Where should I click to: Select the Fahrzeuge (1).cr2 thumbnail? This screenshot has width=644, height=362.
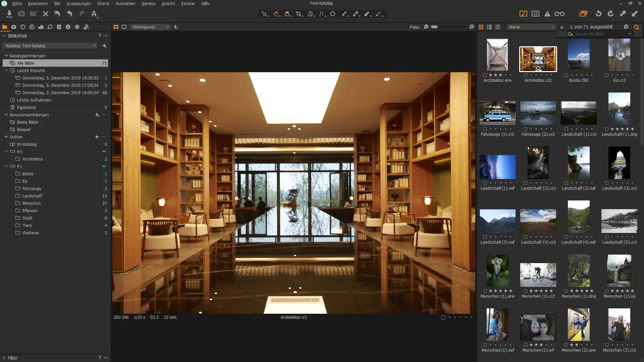pos(497,113)
